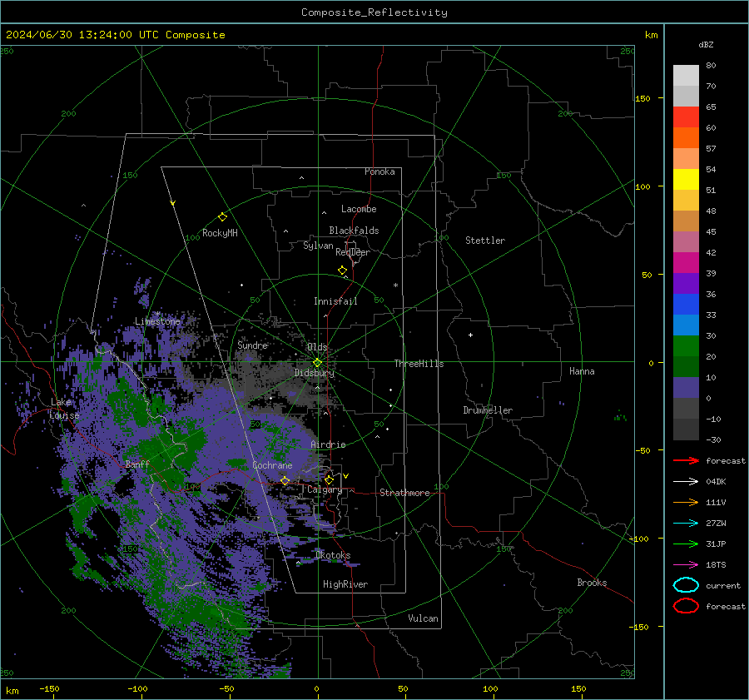749x700 pixels.
Task: Select the Lacombe town label
Action: (359, 209)
